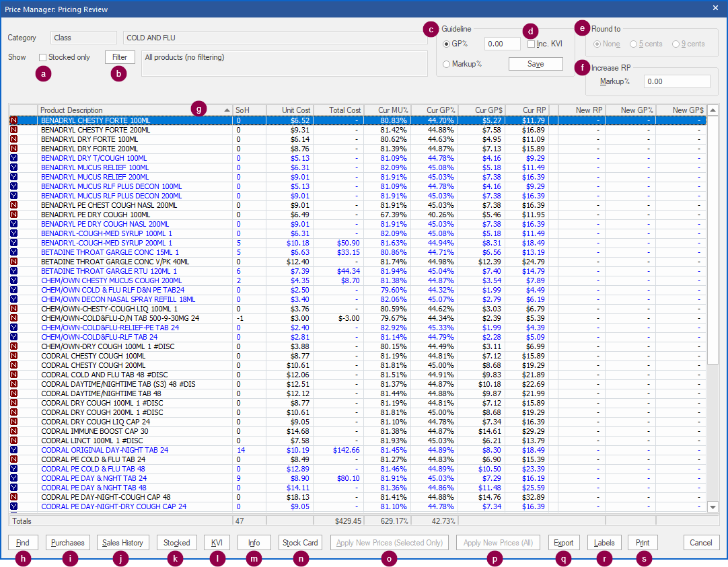Screen dimensions: 728x567
Task: Click the N icon beside CODRAL PE DAY-NIGHT-COUGH CAP 48
Action: coord(13,497)
